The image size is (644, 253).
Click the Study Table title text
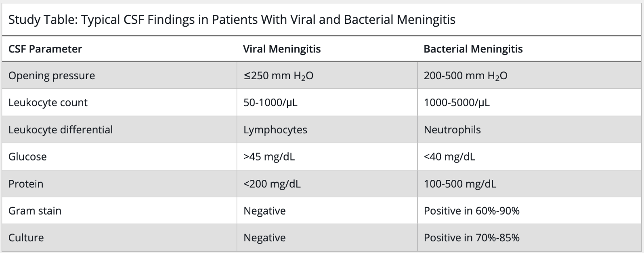pyautogui.click(x=232, y=19)
